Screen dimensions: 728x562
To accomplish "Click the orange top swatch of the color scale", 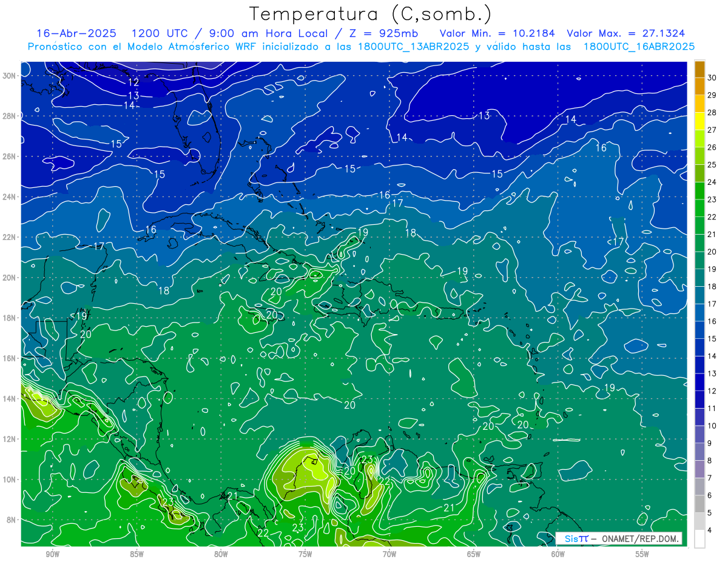I will click(x=699, y=69).
